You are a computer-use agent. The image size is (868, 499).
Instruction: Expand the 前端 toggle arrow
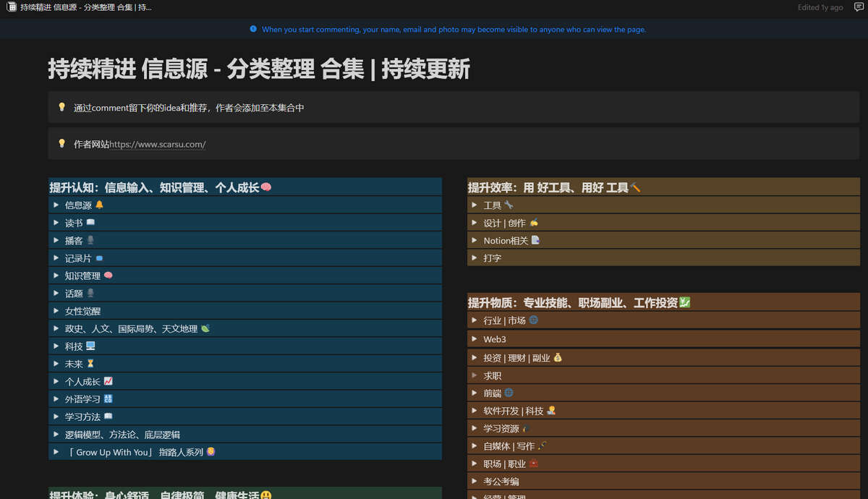pyautogui.click(x=475, y=393)
